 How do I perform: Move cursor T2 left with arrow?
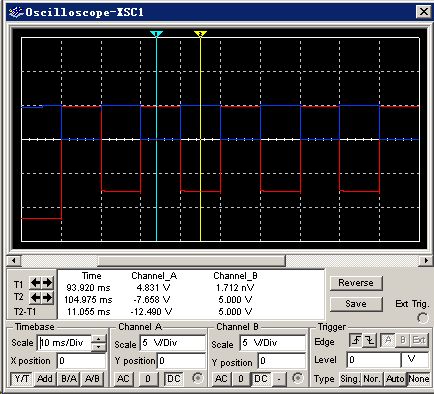click(x=35, y=297)
